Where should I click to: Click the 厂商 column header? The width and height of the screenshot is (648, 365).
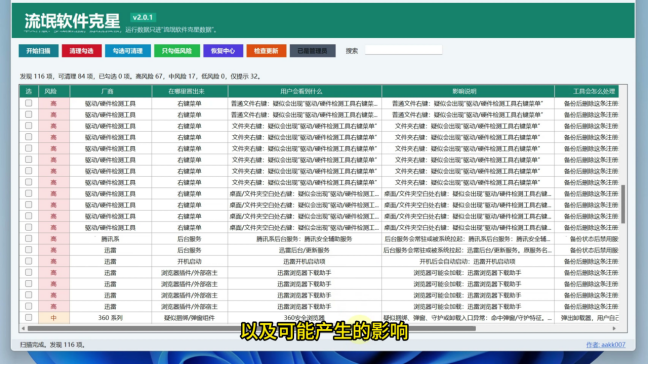tap(111, 91)
